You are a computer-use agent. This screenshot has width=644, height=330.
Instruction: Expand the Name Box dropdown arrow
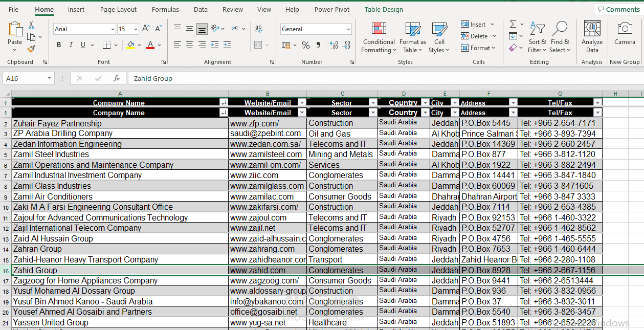tap(49, 78)
